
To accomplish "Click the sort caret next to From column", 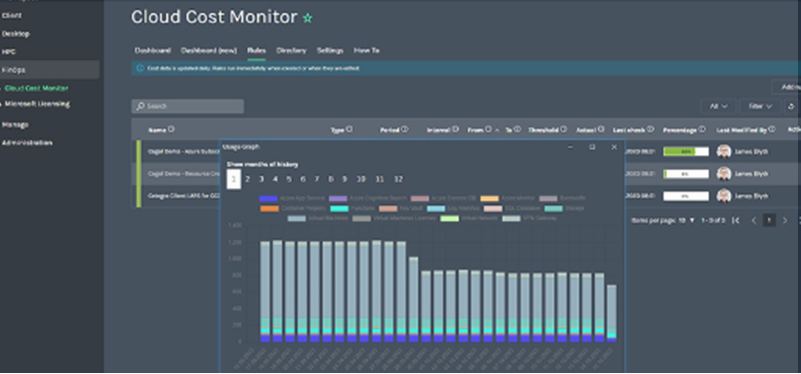I will pyautogui.click(x=497, y=130).
